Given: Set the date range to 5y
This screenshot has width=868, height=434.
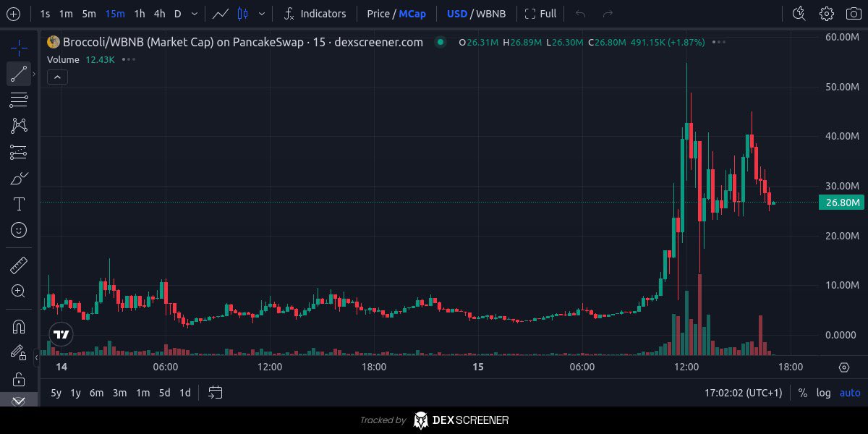Looking at the screenshot, I should click(x=56, y=393).
